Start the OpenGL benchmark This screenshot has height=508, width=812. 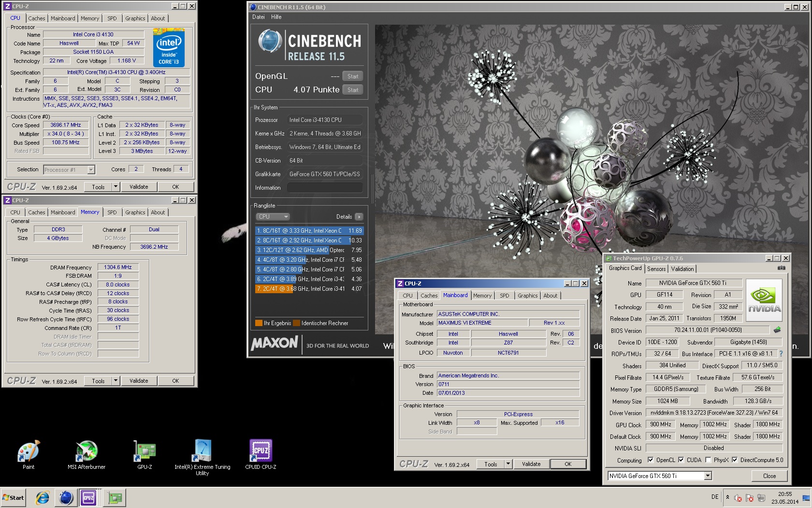coord(353,76)
